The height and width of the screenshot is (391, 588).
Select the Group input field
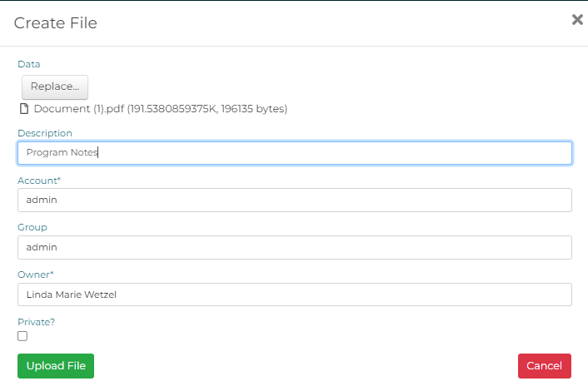tap(294, 247)
